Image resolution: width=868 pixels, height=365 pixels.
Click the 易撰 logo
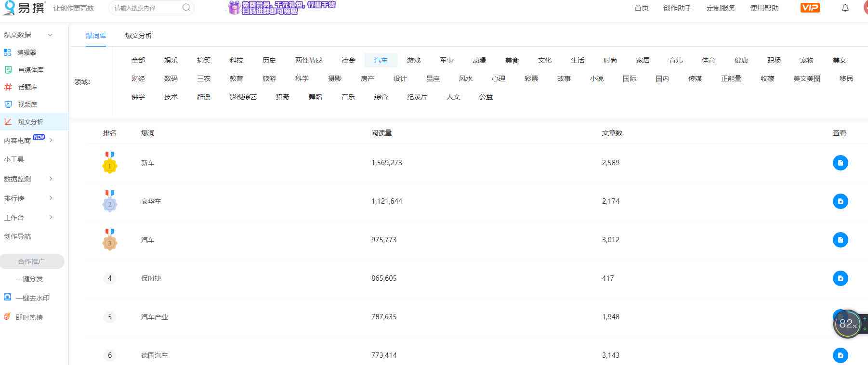(24, 8)
